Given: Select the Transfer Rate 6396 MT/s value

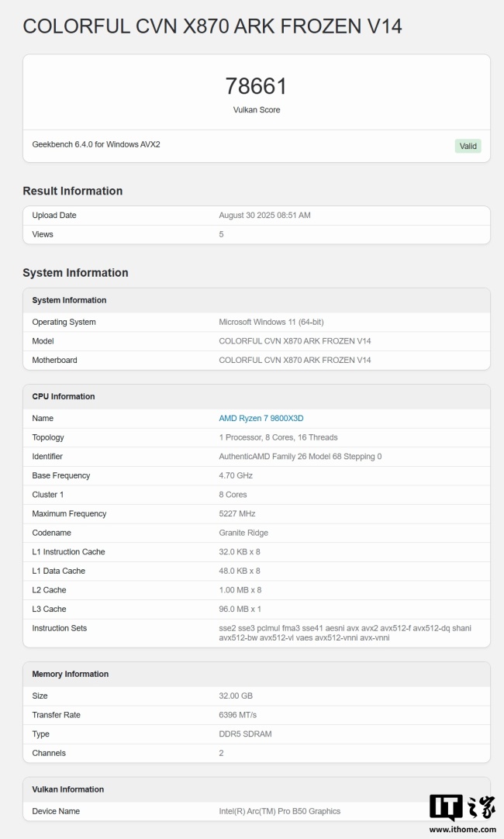Looking at the screenshot, I should (236, 714).
